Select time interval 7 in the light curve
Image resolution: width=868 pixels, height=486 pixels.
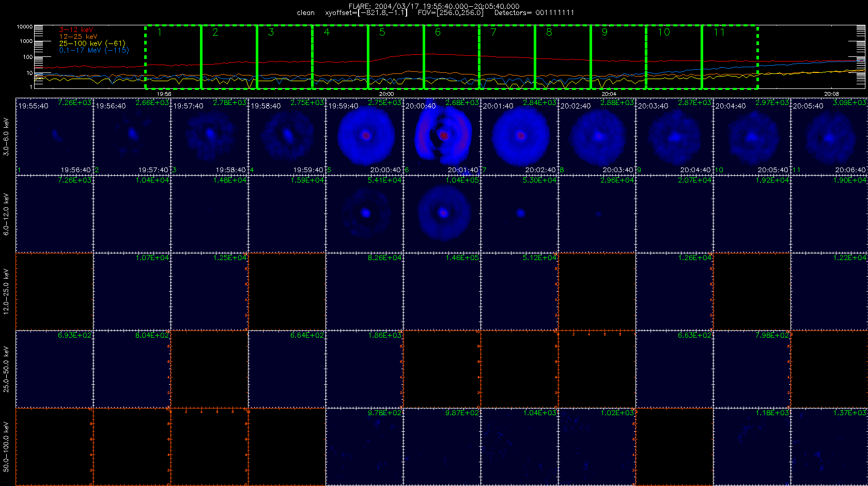(507, 57)
